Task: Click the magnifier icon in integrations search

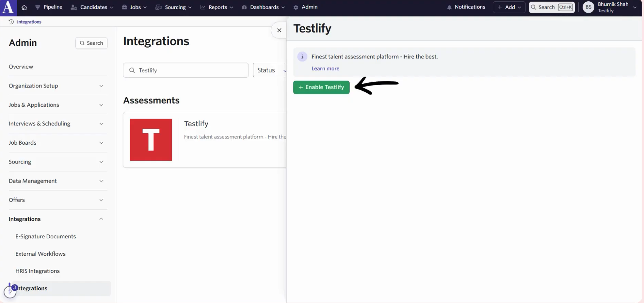Action: pyautogui.click(x=132, y=70)
